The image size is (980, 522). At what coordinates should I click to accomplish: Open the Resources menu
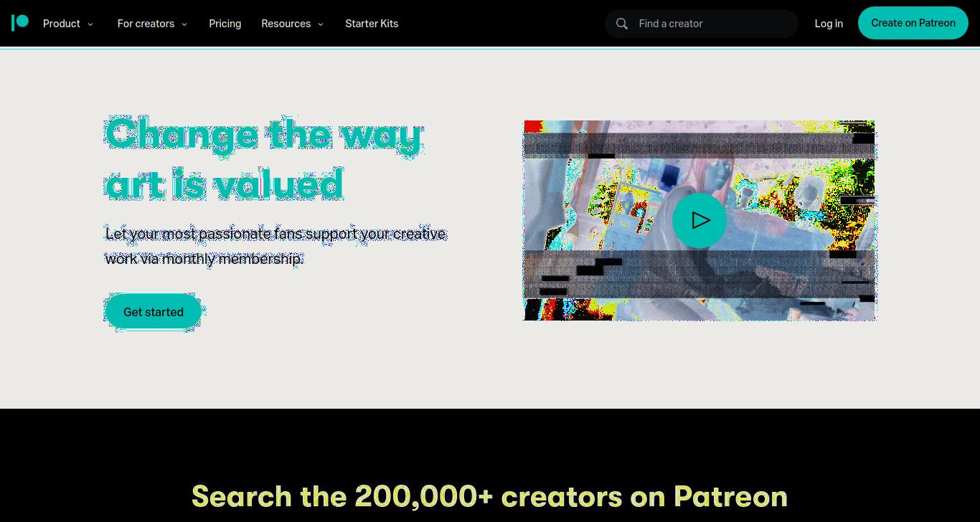pyautogui.click(x=293, y=24)
